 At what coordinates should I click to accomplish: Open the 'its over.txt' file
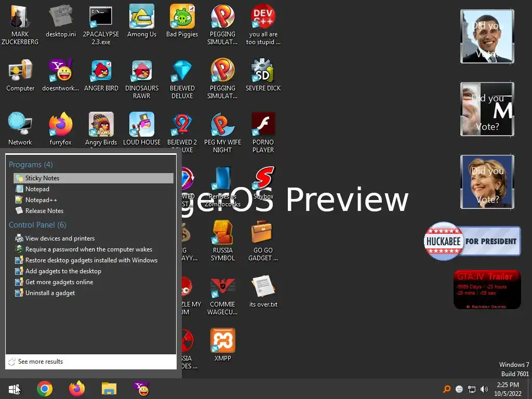click(x=263, y=292)
